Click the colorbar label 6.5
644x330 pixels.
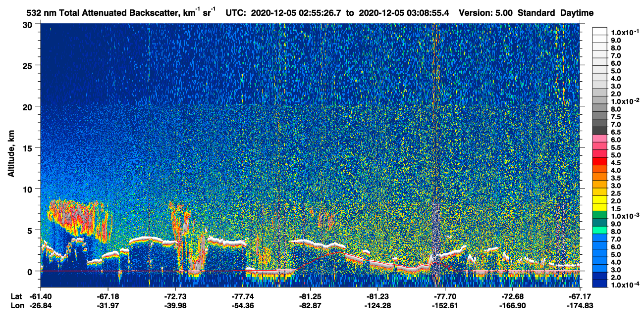(616, 133)
